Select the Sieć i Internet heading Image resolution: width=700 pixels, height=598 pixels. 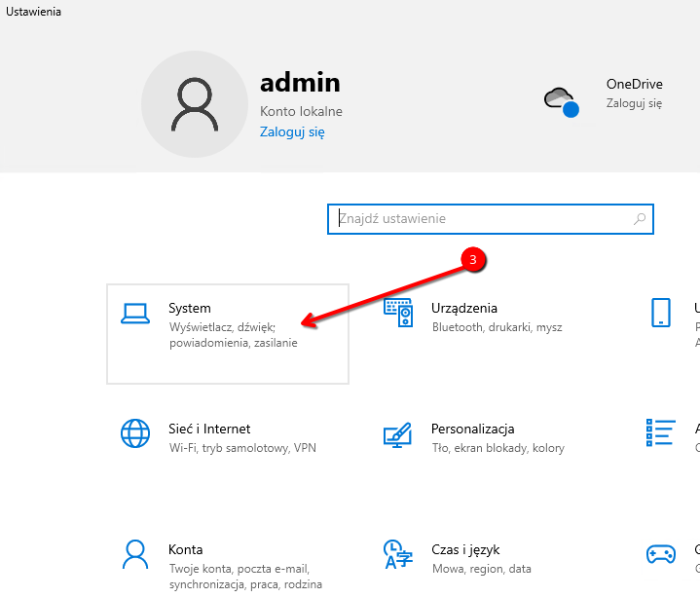(x=209, y=429)
